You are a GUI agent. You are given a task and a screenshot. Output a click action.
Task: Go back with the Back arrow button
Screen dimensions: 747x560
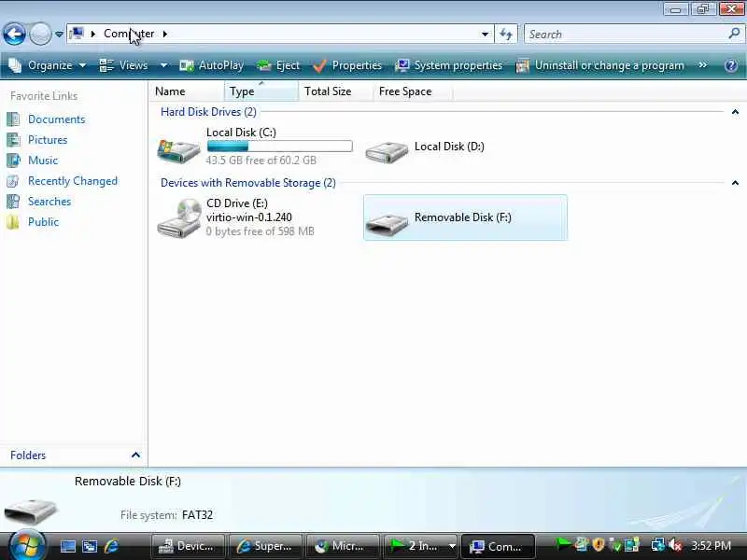14,34
